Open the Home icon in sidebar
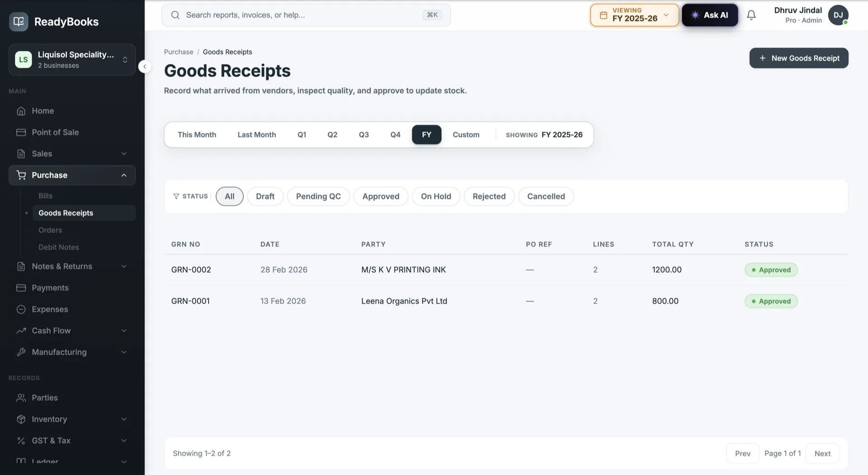The height and width of the screenshot is (475, 868). pos(21,111)
